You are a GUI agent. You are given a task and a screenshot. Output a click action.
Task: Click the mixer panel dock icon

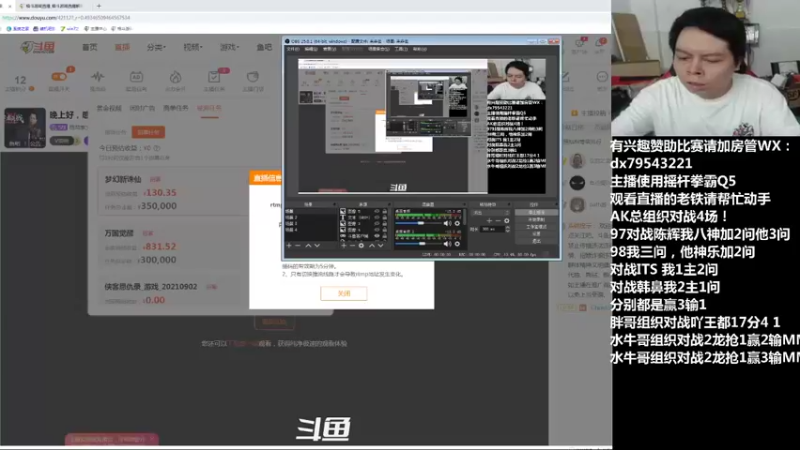pyautogui.click(x=464, y=204)
